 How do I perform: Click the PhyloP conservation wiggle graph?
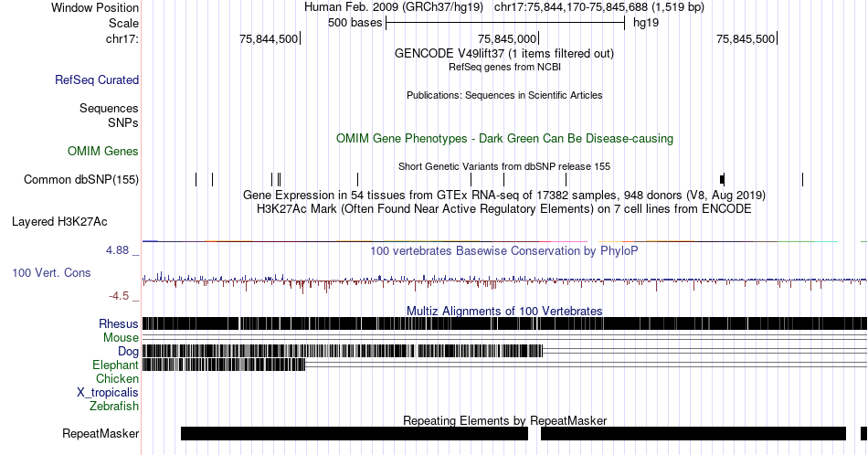(x=504, y=281)
